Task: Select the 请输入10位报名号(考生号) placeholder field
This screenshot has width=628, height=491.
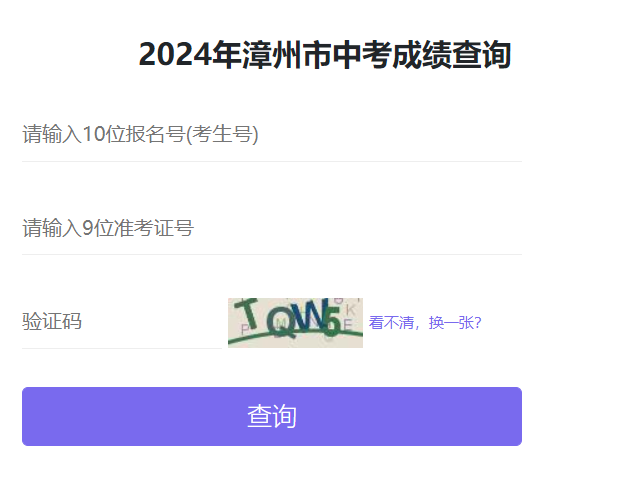Action: [271, 135]
